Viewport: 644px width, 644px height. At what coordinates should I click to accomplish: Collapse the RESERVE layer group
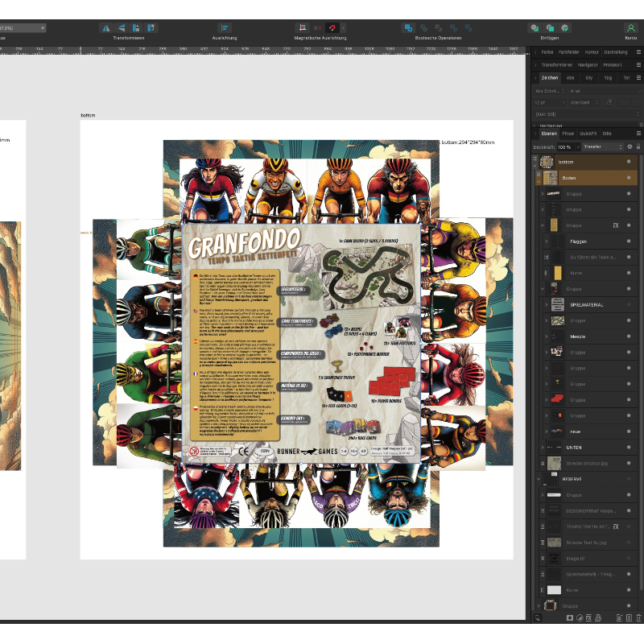[539, 479]
